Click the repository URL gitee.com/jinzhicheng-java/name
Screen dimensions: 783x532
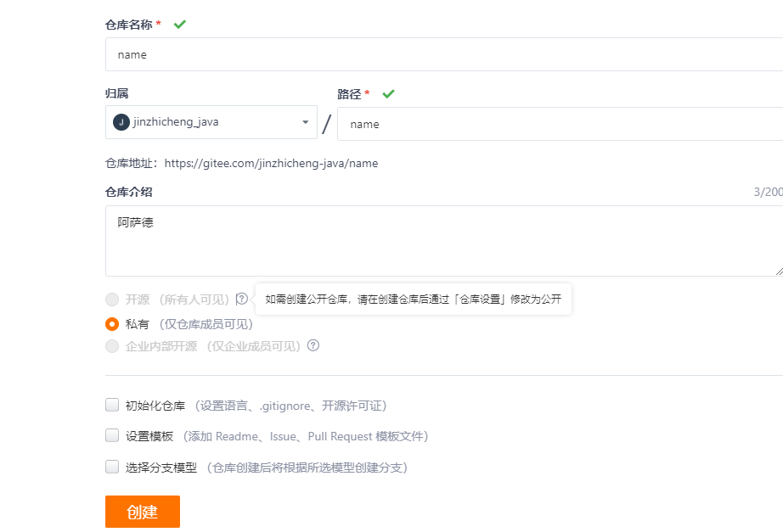(x=271, y=163)
